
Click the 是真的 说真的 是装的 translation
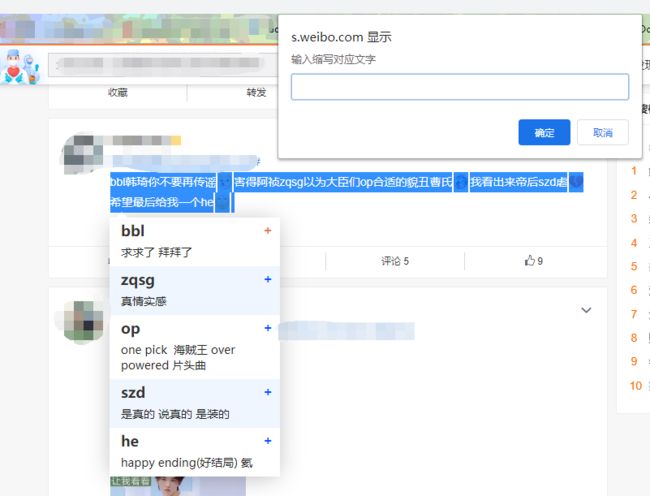click(175, 414)
